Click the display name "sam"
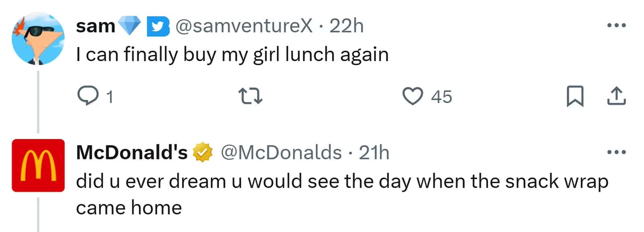This screenshot has width=644, height=232. (95, 26)
